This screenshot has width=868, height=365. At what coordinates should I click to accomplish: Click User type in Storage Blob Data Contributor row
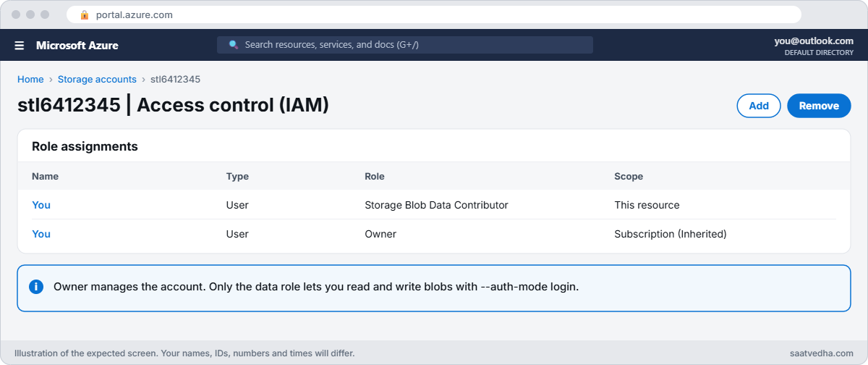pyautogui.click(x=237, y=205)
